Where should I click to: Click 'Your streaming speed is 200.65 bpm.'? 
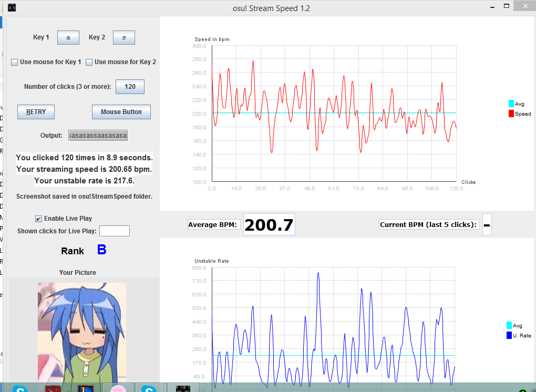(x=84, y=169)
